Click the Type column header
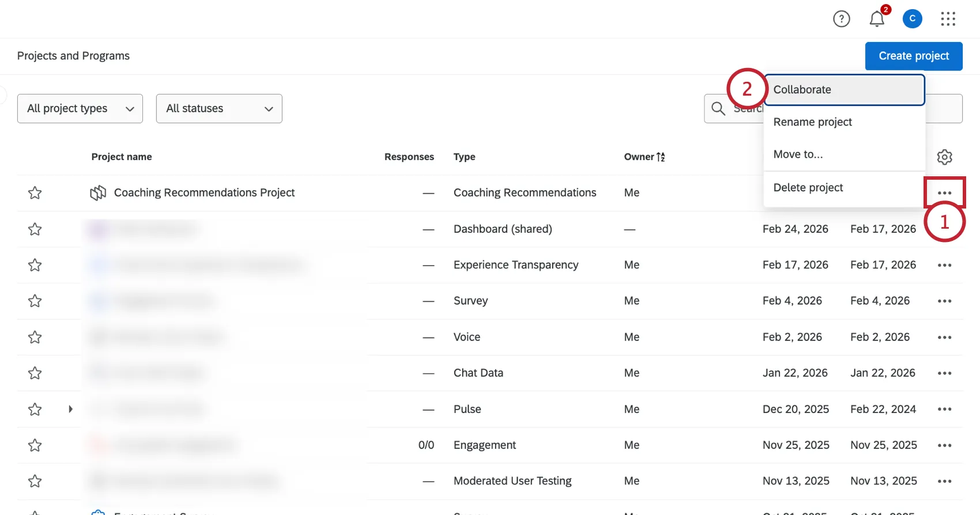 pos(465,157)
